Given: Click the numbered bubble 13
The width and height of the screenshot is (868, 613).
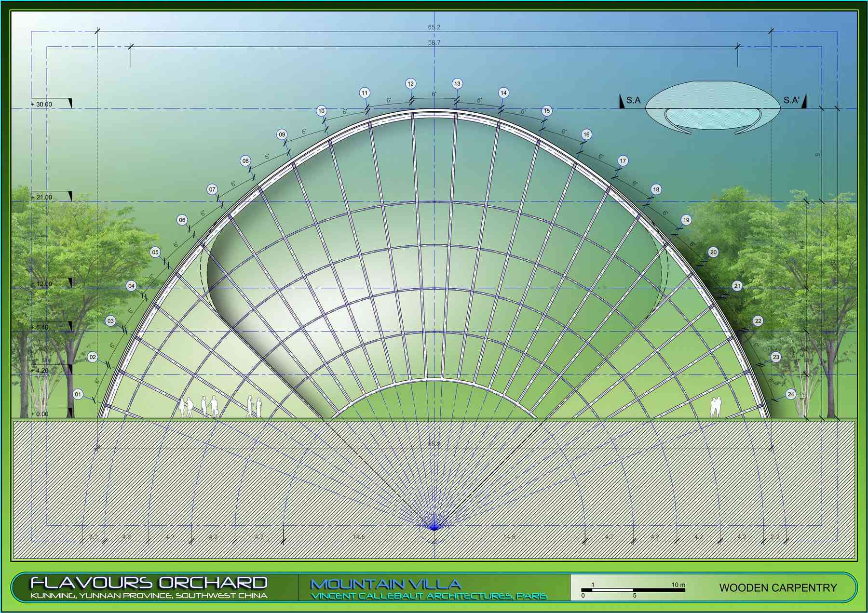Looking at the screenshot, I should click(x=457, y=83).
